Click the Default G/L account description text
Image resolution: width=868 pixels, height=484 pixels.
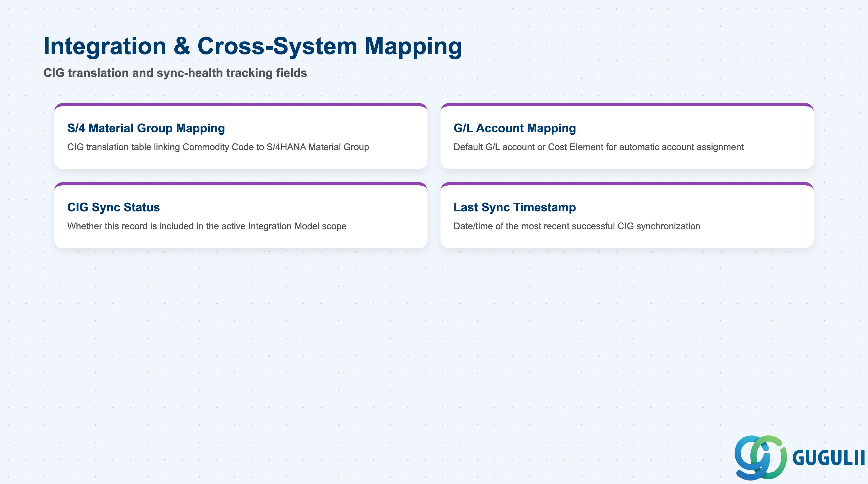[x=598, y=147]
